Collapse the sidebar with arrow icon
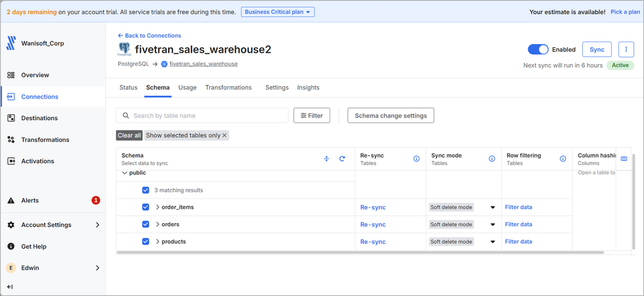 click(10, 287)
